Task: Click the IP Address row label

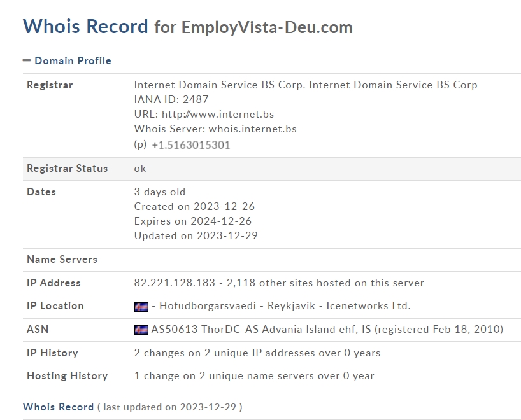Action: tap(54, 283)
